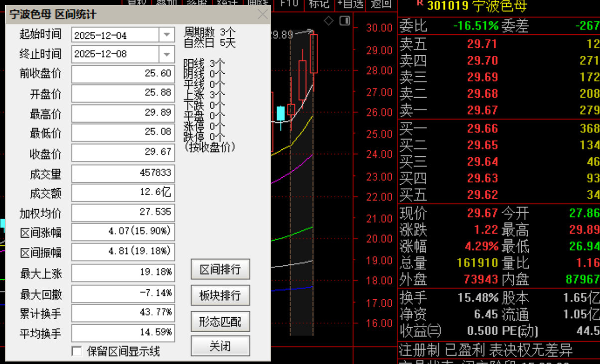Select the 最大上涨 value 19.18%
Viewport: 600px width, 364px height.
(123, 273)
